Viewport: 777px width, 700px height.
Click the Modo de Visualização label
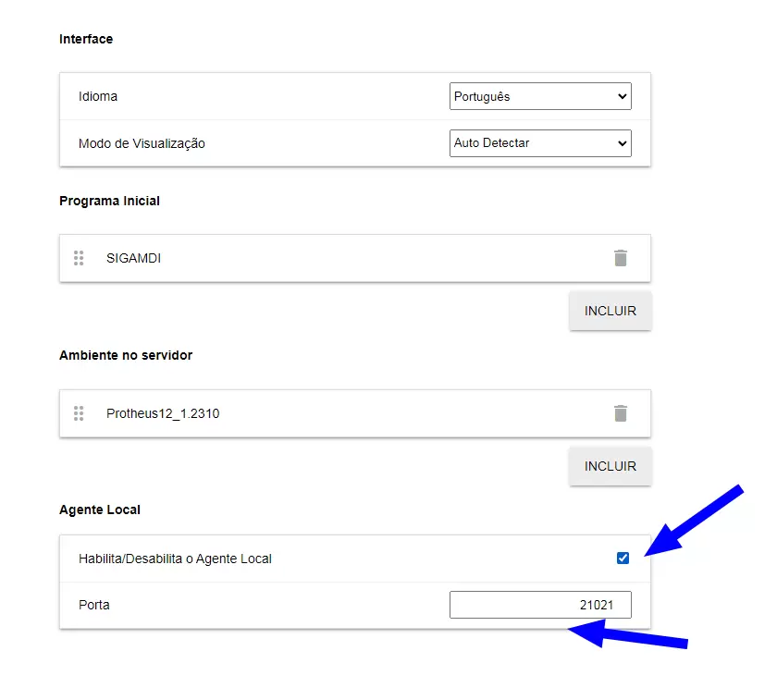(142, 143)
